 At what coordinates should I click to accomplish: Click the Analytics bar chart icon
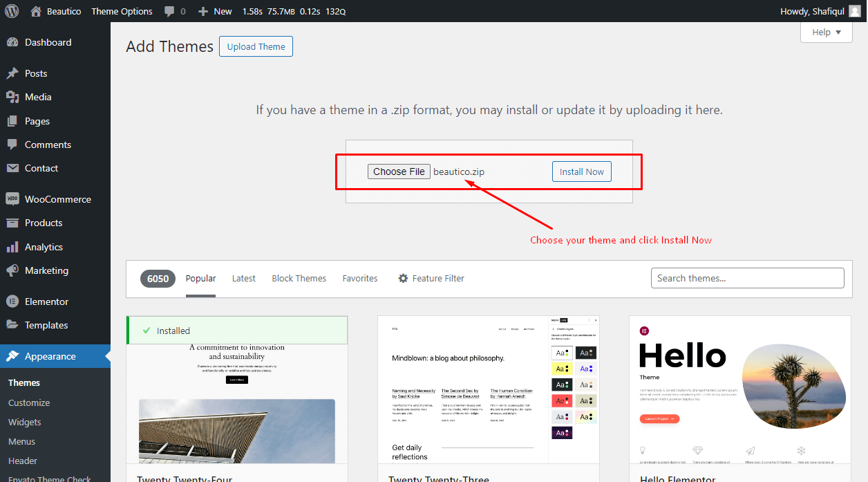(x=12, y=247)
